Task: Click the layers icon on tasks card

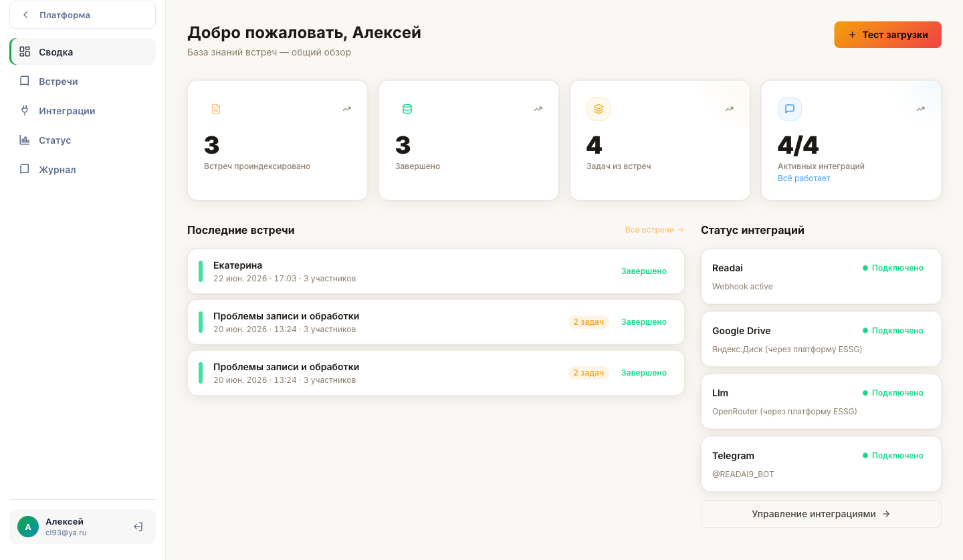Action: (599, 109)
